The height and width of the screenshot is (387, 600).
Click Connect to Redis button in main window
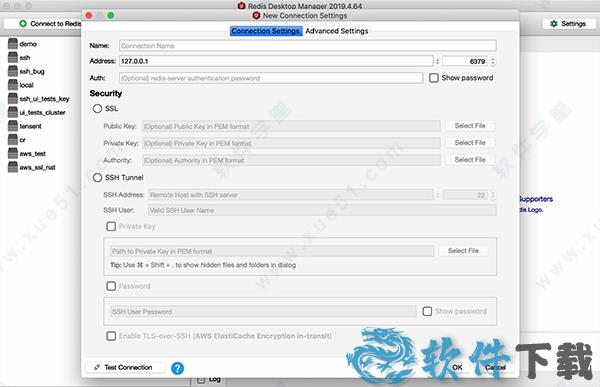click(x=42, y=24)
